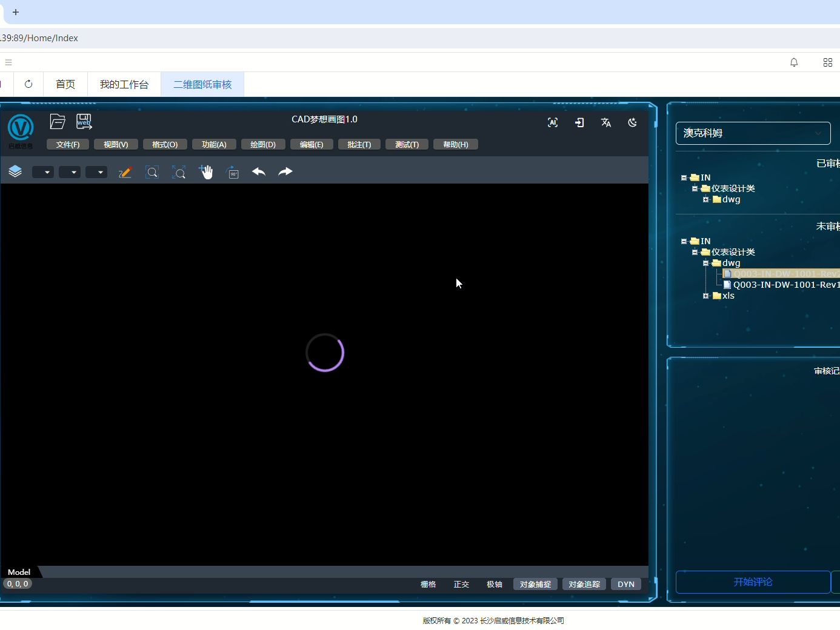The height and width of the screenshot is (630, 840).
Task: Open the 测试(T) menu
Action: click(407, 144)
